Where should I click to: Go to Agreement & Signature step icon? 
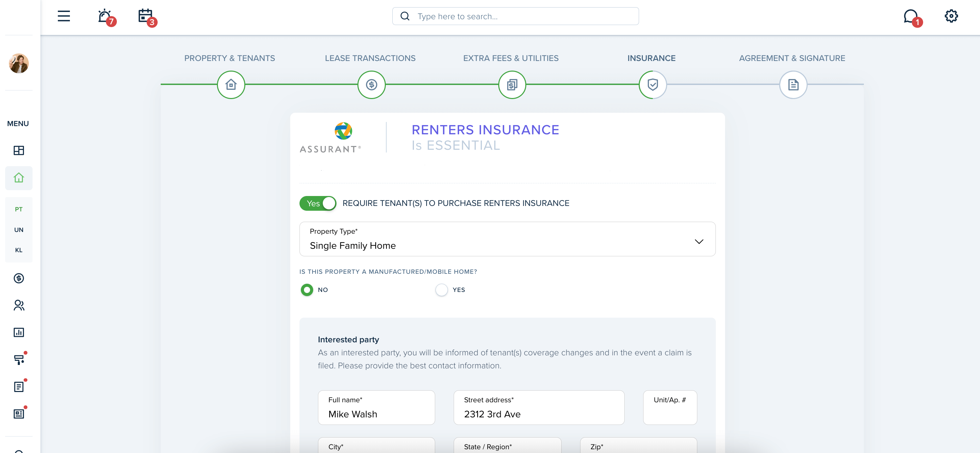[x=793, y=84]
